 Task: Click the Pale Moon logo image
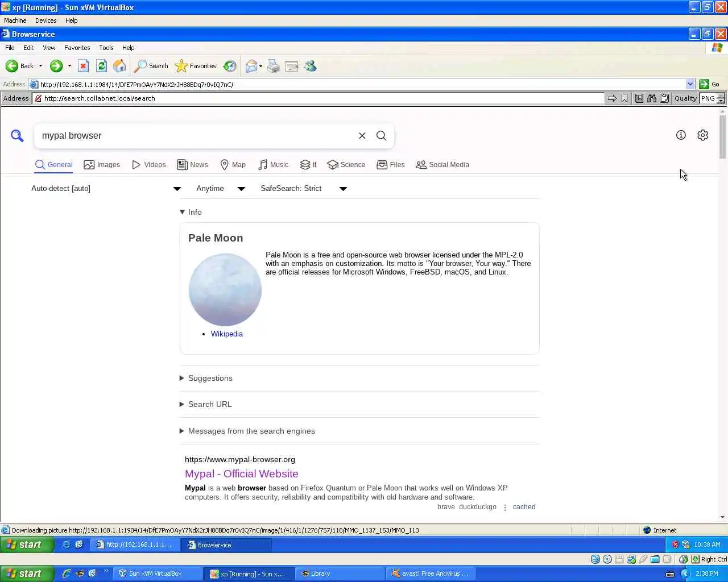click(225, 290)
